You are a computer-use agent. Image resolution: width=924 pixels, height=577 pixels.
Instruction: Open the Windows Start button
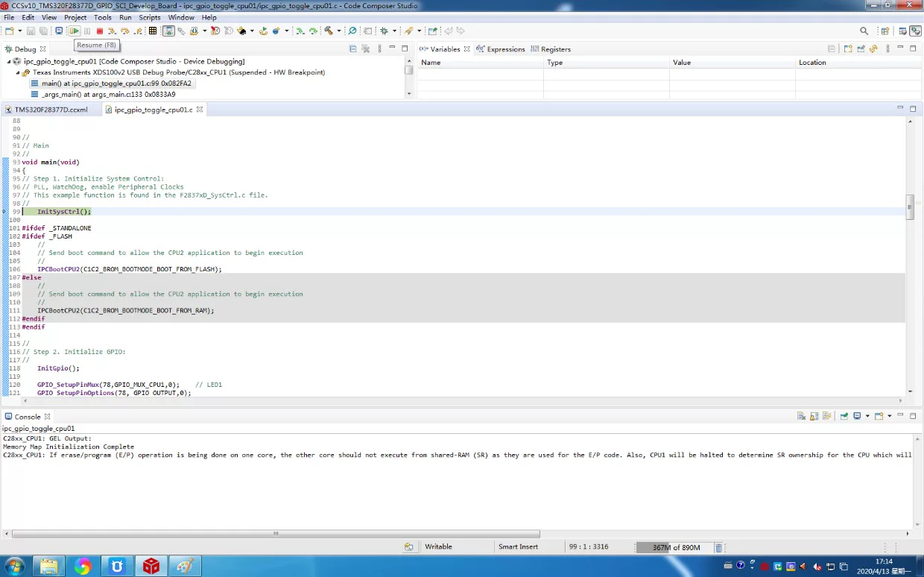click(15, 567)
